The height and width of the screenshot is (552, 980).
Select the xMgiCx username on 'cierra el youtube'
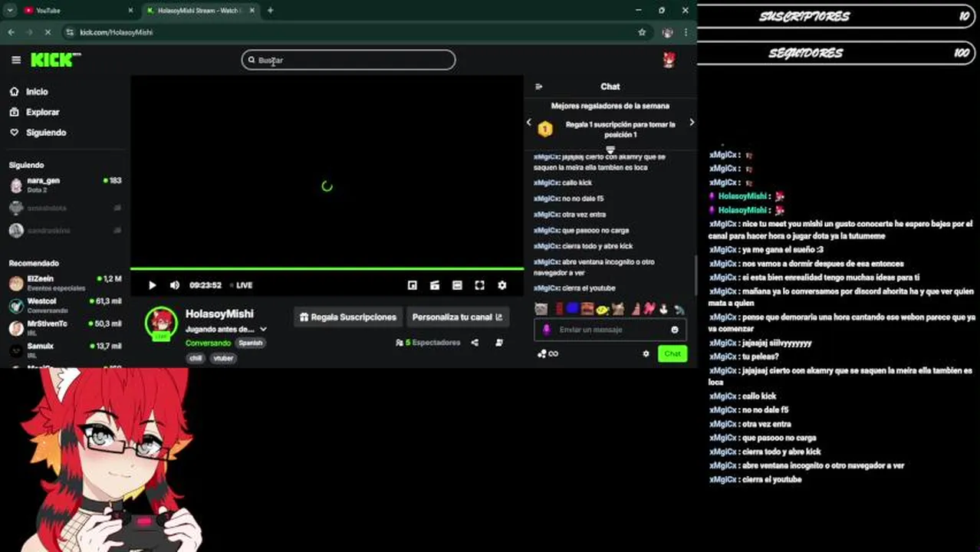click(546, 288)
